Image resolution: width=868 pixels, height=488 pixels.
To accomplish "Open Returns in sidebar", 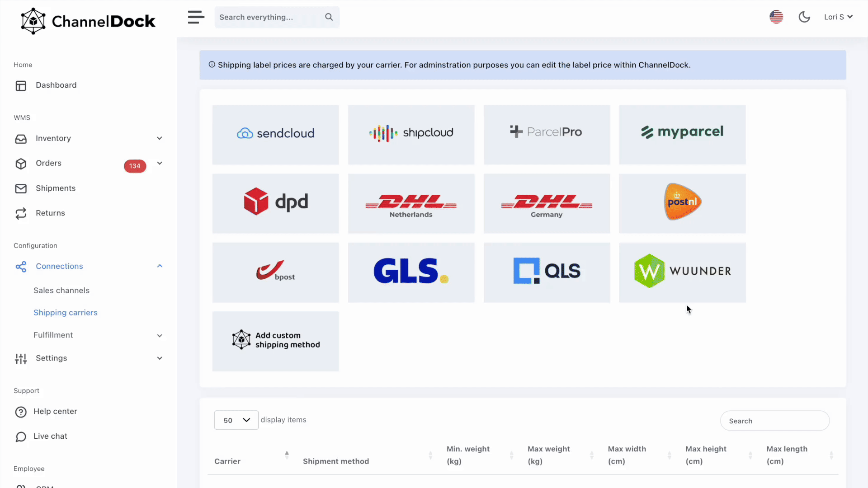I will pos(50,213).
